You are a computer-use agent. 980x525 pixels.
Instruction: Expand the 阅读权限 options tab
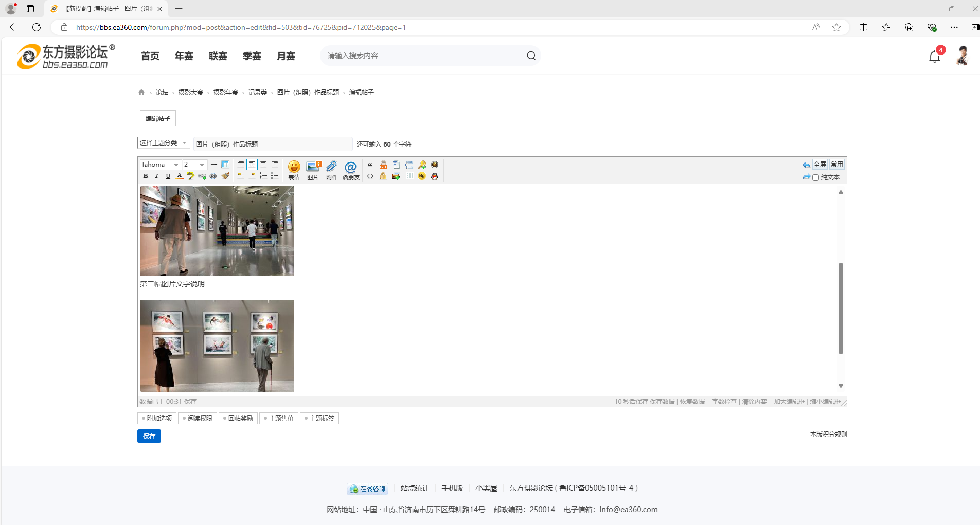pyautogui.click(x=198, y=419)
